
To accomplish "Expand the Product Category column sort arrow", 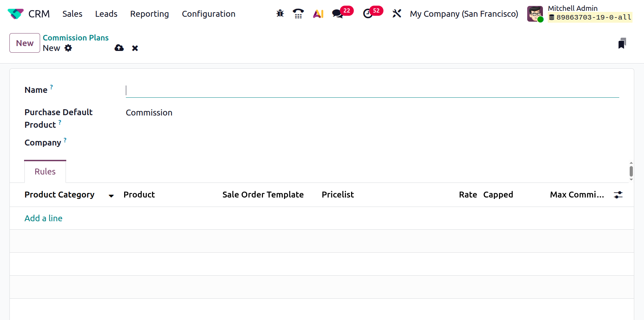I will pyautogui.click(x=111, y=196).
